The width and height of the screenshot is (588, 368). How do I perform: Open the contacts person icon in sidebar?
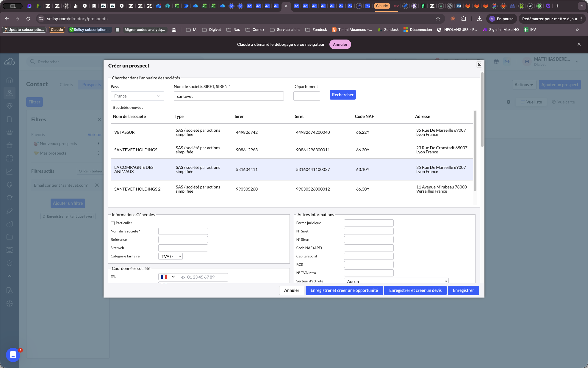tap(10, 93)
